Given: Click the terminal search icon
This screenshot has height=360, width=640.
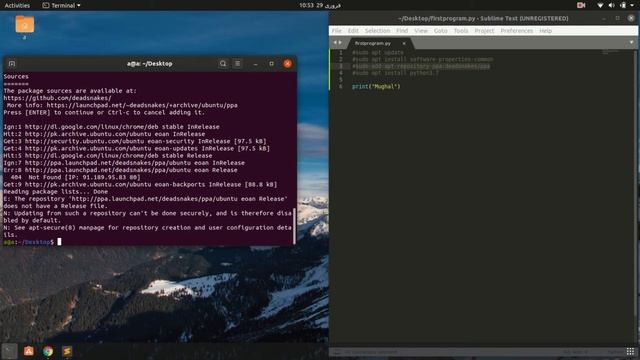Looking at the screenshot, I should [223, 64].
